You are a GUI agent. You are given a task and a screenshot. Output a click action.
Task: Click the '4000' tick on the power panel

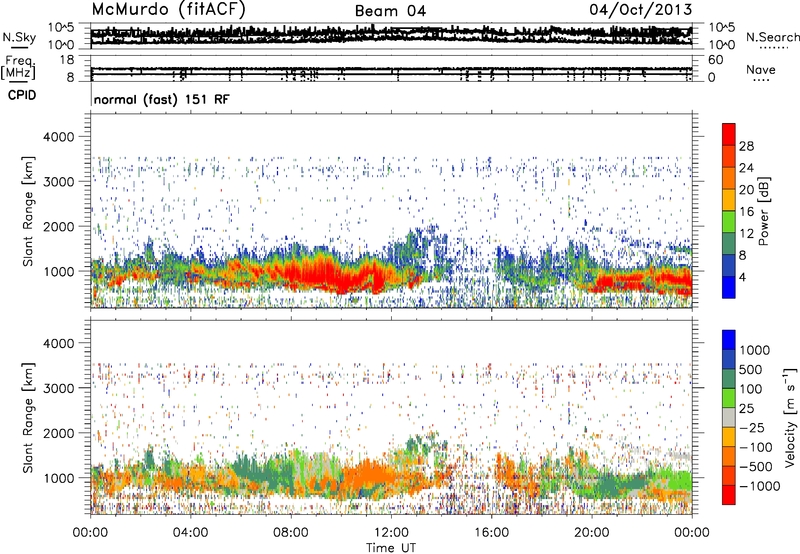coord(59,137)
